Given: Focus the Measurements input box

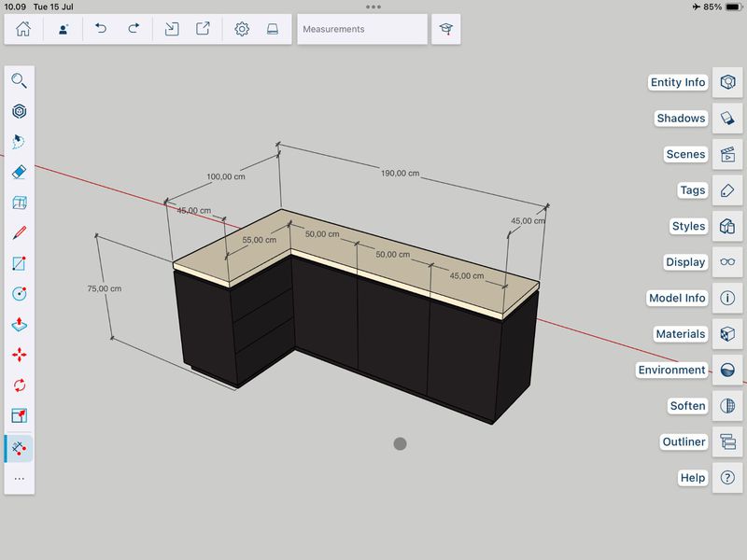Looking at the screenshot, I should [362, 29].
